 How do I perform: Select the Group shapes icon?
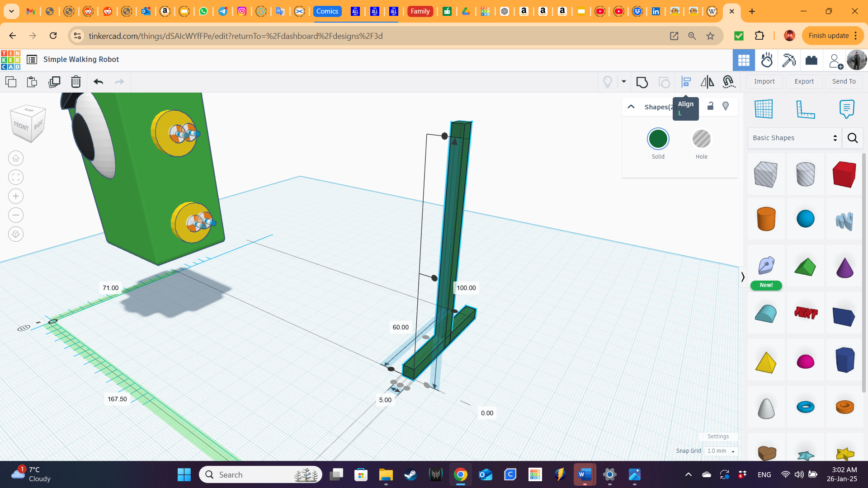(x=642, y=82)
